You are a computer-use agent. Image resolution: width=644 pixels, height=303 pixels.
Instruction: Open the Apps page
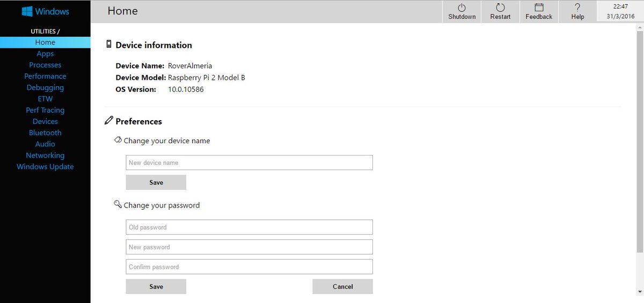(45, 54)
